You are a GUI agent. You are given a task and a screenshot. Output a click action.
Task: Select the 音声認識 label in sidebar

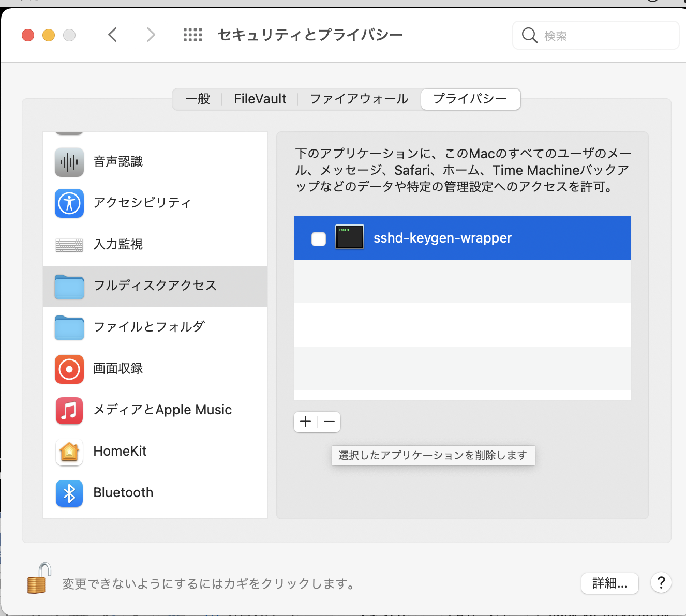118,162
